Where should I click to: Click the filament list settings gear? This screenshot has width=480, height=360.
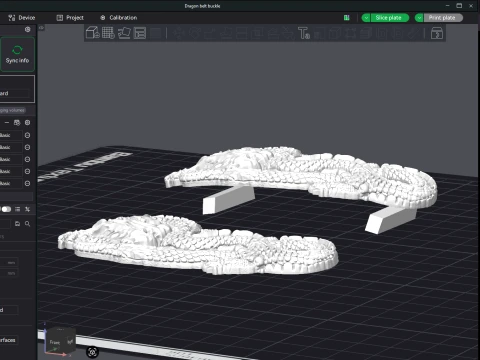tap(28, 123)
